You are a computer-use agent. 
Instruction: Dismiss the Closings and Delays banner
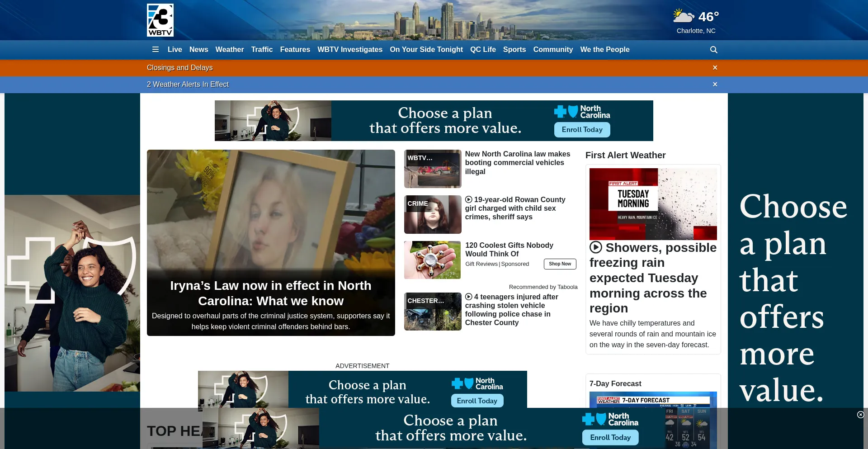coord(715,68)
